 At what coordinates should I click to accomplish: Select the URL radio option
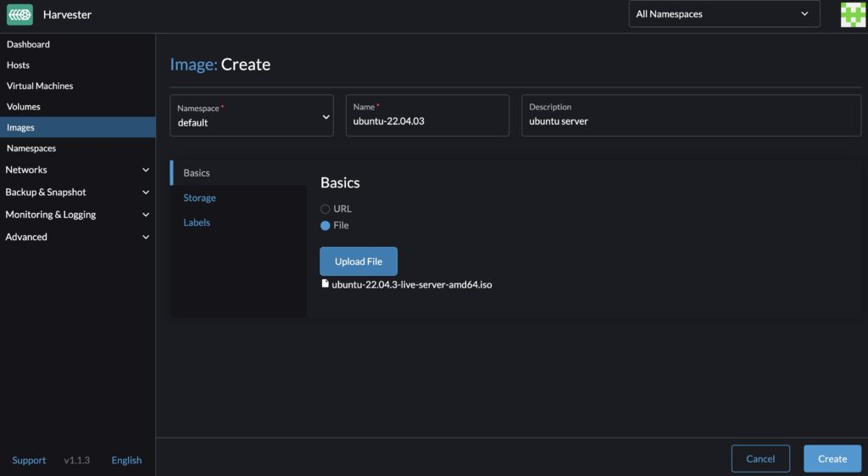[325, 209]
